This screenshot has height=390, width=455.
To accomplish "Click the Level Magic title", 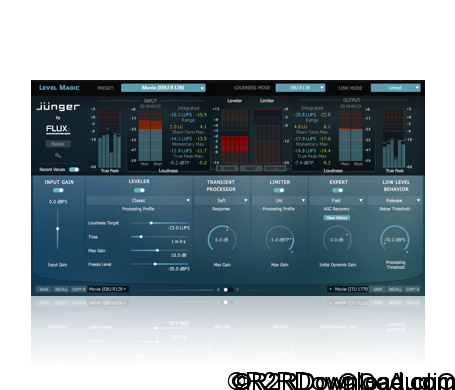I will pos(59,88).
